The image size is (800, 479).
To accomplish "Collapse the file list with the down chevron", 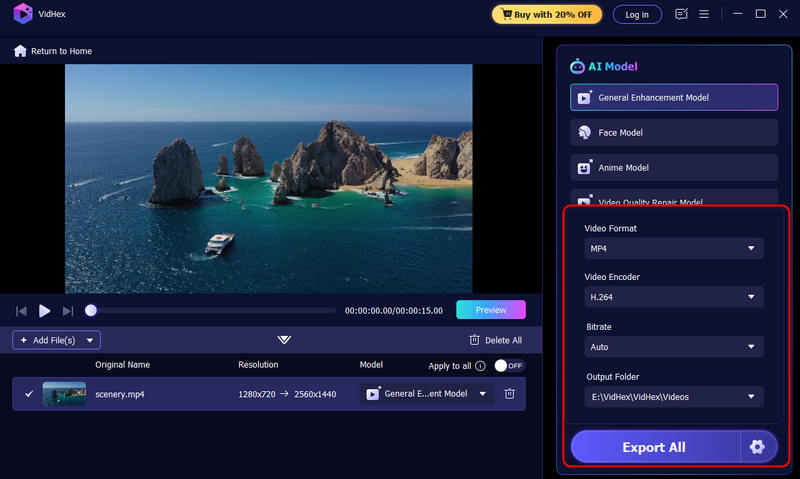I will click(x=284, y=340).
